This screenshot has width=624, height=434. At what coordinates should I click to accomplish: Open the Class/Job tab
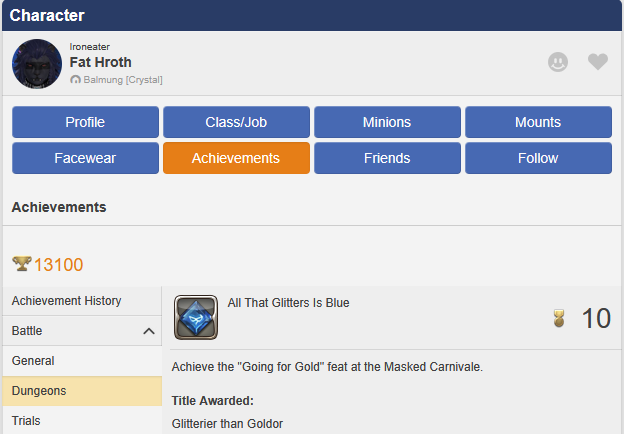click(x=236, y=122)
